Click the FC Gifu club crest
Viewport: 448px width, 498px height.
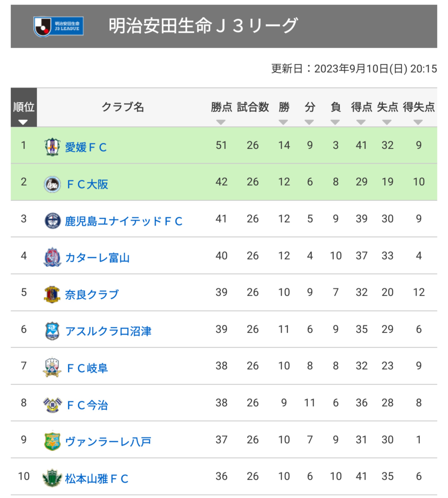coord(52,367)
